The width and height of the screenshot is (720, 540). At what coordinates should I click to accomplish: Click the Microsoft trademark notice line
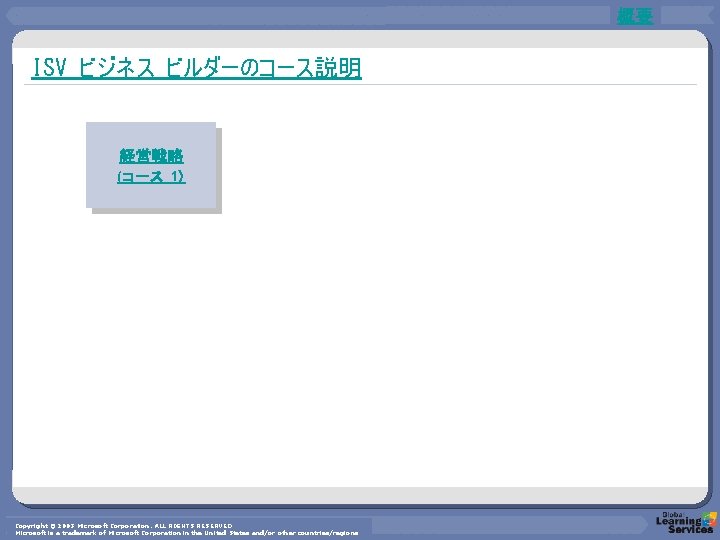pos(187,533)
